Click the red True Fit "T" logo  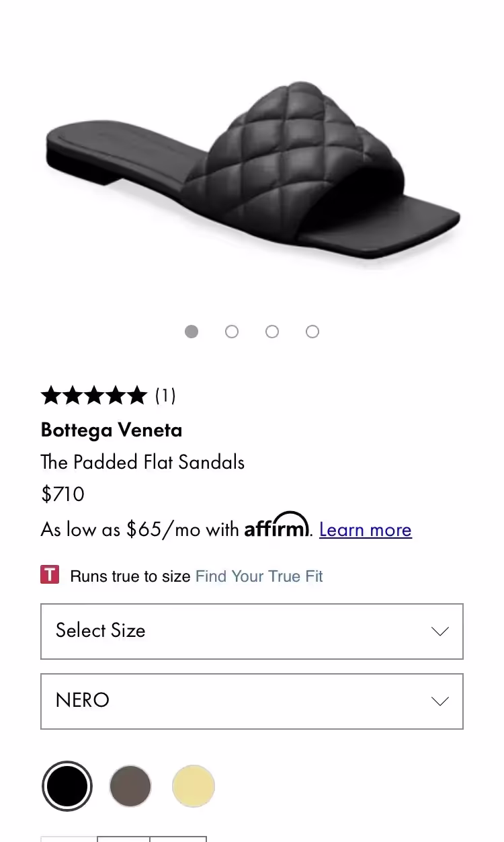(50, 576)
